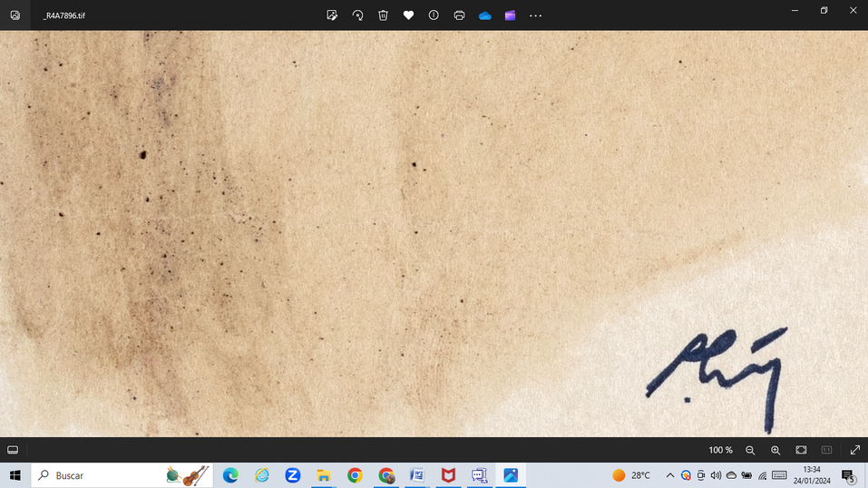This screenshot has width=868, height=488.
Task: Open Clipchamp video editor icon
Action: pos(510,15)
